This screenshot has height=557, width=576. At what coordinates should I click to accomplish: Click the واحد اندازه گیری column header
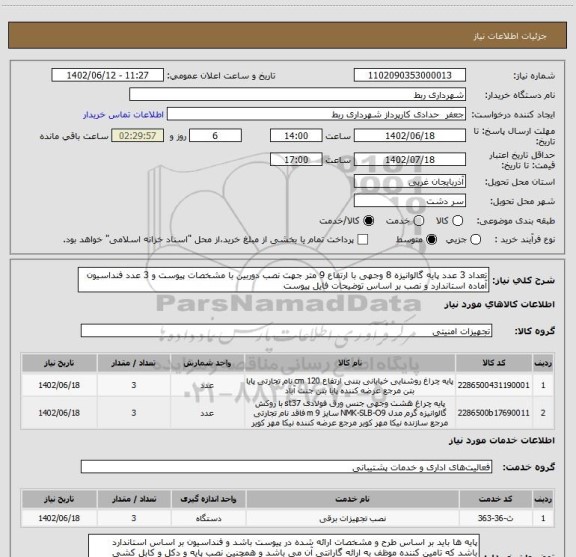(208, 499)
